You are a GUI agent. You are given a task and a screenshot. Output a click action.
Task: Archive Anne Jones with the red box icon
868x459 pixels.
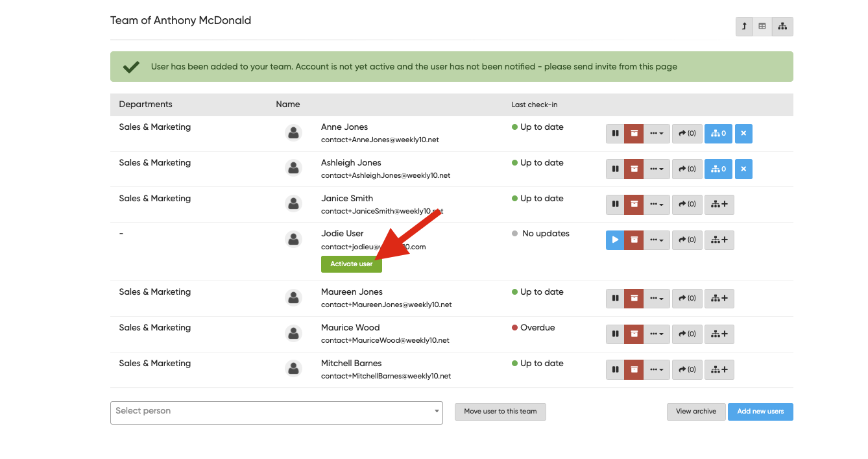click(x=634, y=134)
